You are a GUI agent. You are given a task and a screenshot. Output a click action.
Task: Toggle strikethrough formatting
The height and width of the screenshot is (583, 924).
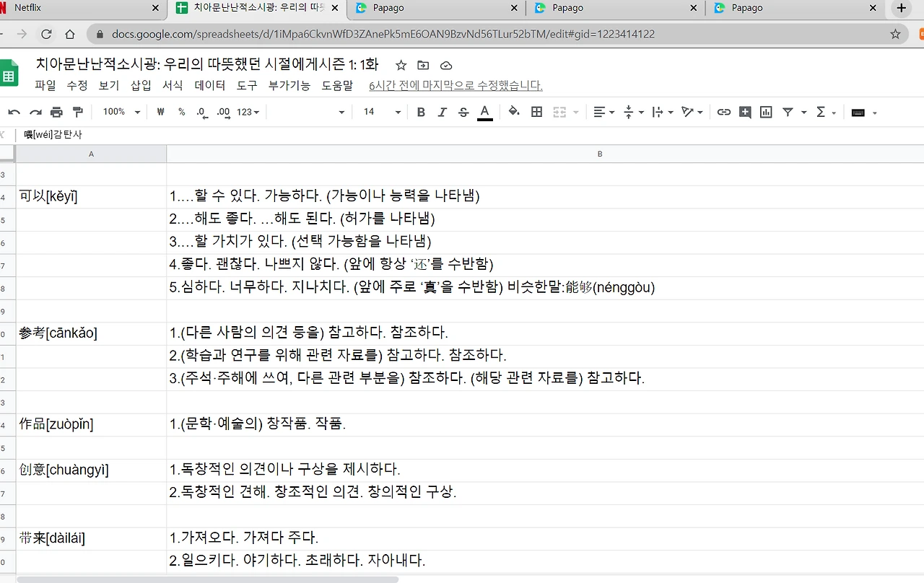(x=462, y=112)
